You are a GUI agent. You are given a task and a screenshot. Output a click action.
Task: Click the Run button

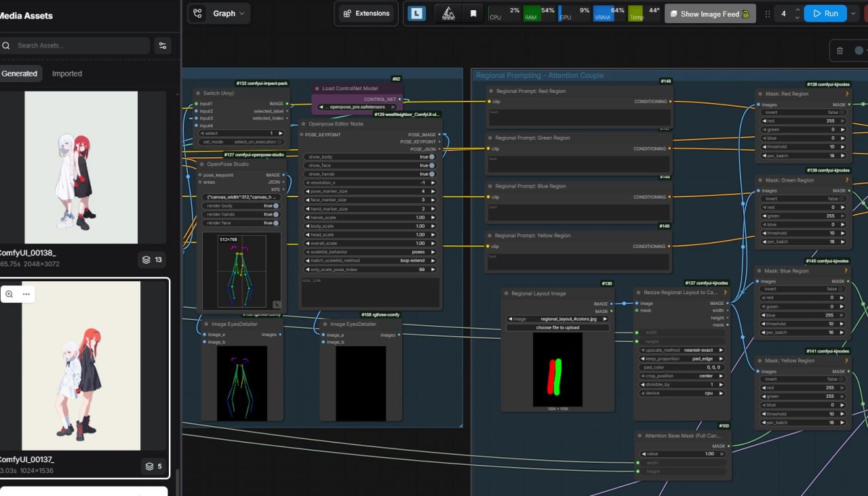pyautogui.click(x=825, y=14)
